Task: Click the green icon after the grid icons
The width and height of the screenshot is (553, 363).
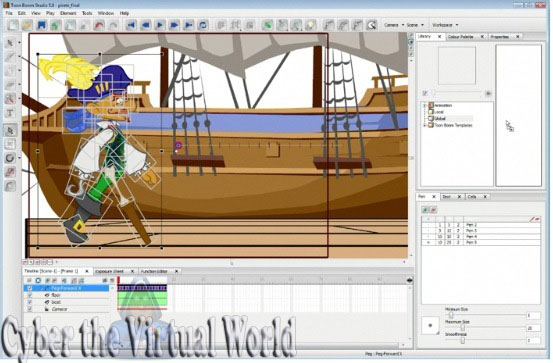Action: coord(267,25)
